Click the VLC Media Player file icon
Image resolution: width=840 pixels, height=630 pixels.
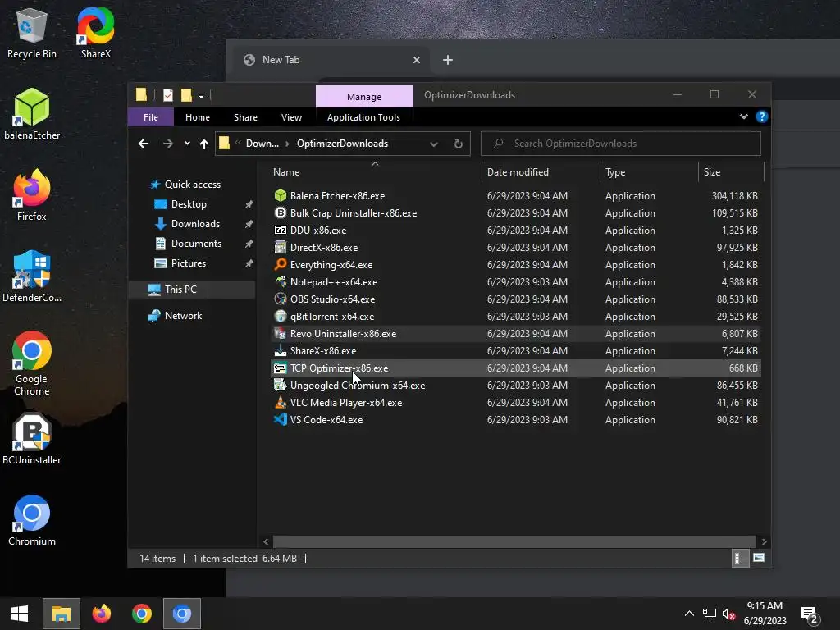281,402
